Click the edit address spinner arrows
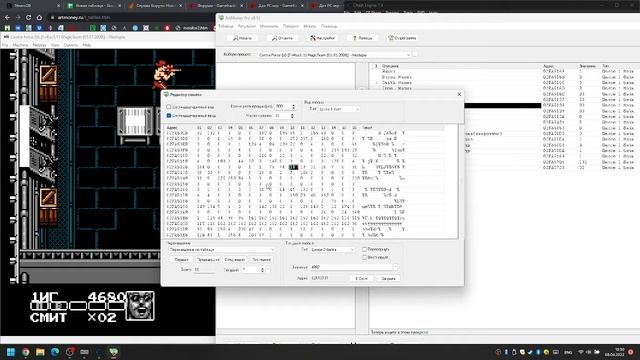Image resolution: width=640 pixels, height=360 pixels. pyautogui.click(x=293, y=107)
